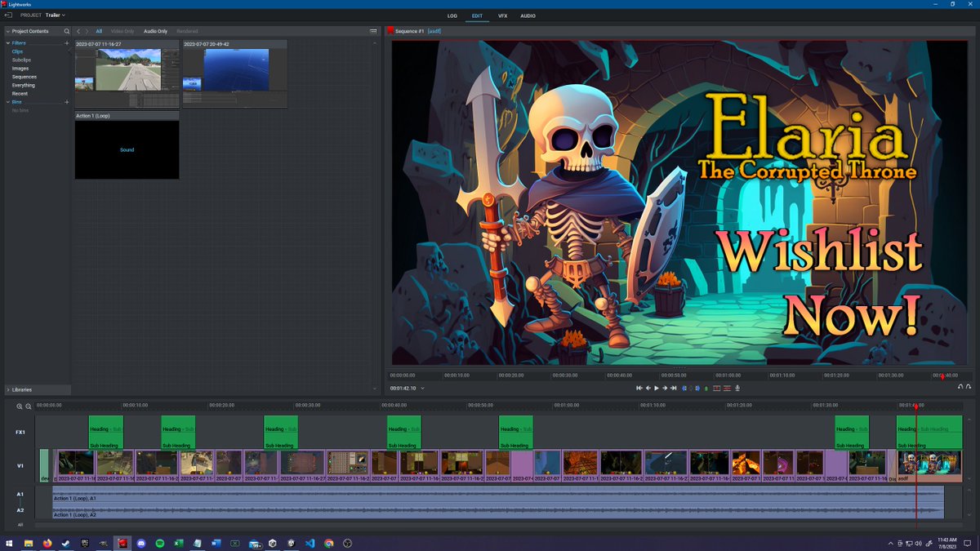
Task: Collapse the Filters section
Action: coord(8,42)
